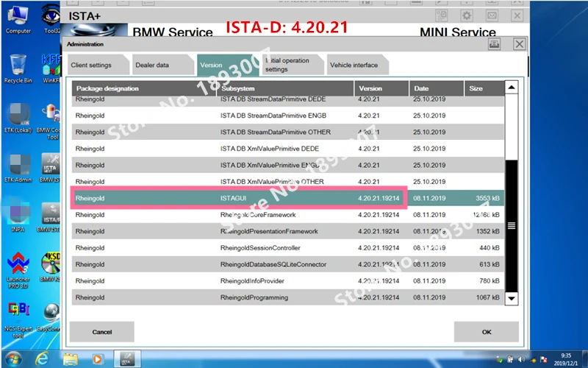
Task: Click the 780 kB size cell
Action: point(489,281)
